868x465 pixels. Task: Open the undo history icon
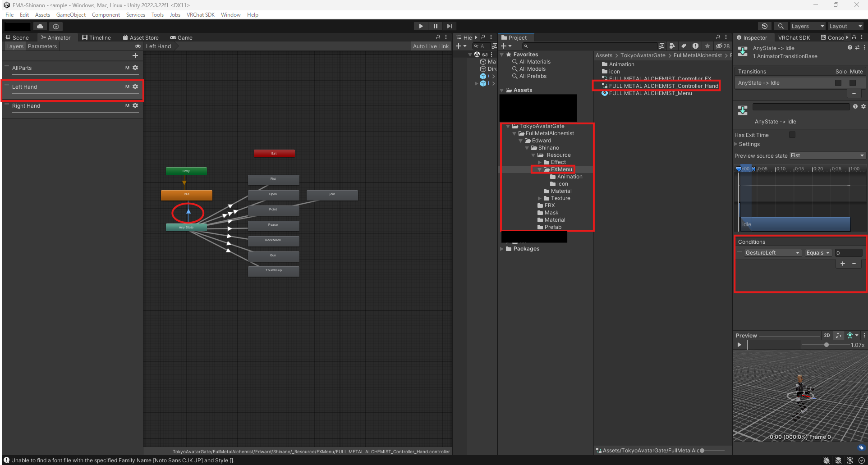pyautogui.click(x=764, y=26)
